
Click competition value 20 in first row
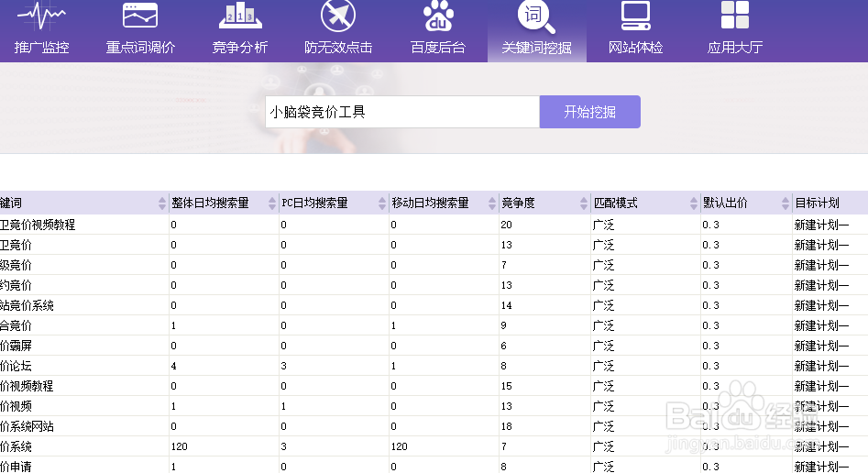click(x=506, y=225)
